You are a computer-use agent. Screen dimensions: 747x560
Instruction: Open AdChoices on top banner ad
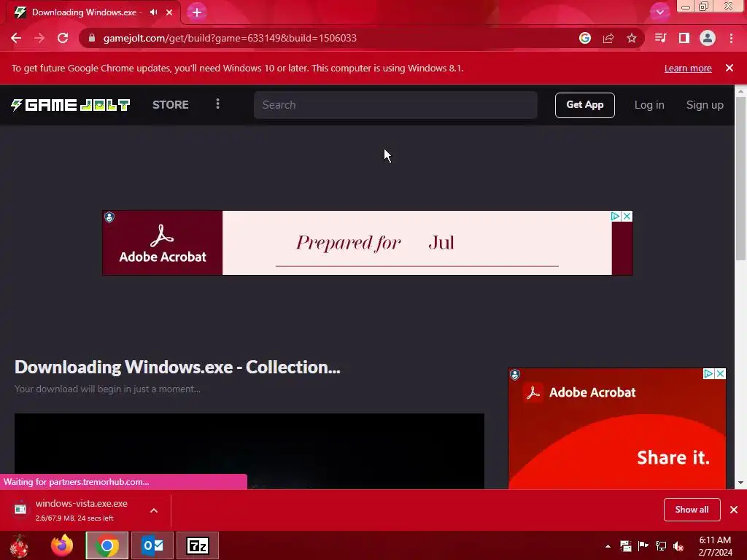click(x=616, y=216)
